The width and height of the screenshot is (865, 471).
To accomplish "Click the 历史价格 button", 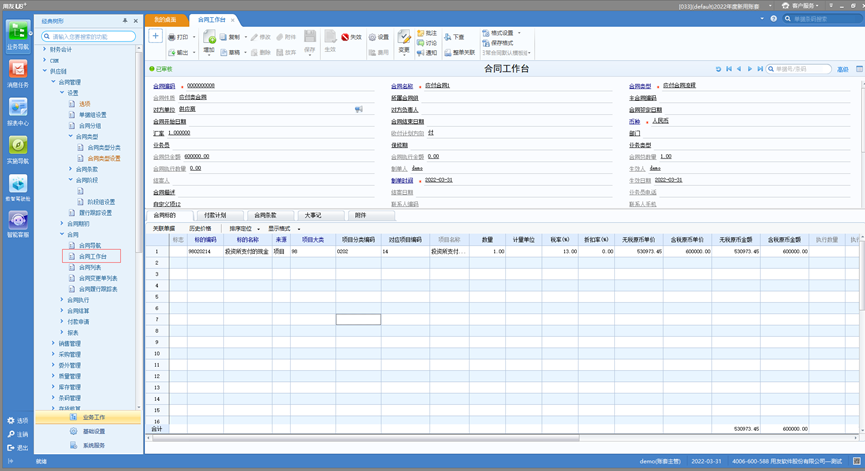I will (x=201, y=228).
